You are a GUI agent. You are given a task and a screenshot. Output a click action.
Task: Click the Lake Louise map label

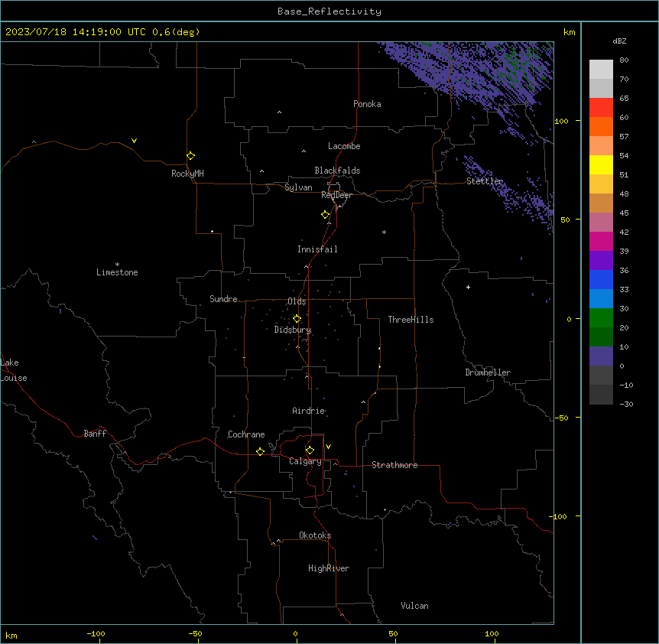pos(14,370)
